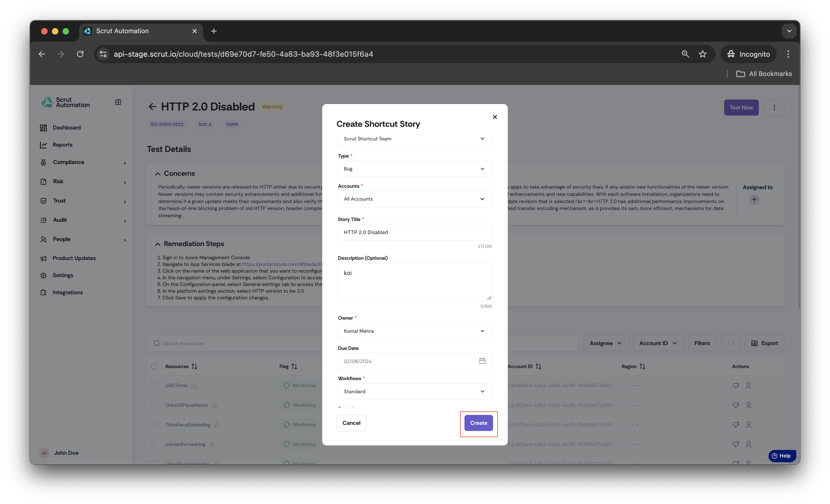
Task: Click the assign user icon for UAETimer
Action: [748, 385]
